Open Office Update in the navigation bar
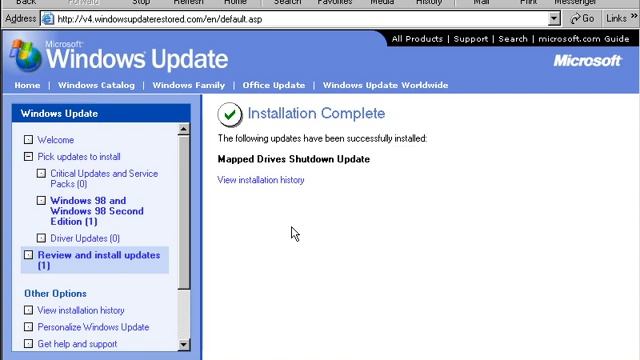The height and width of the screenshot is (360, 640). point(274,85)
